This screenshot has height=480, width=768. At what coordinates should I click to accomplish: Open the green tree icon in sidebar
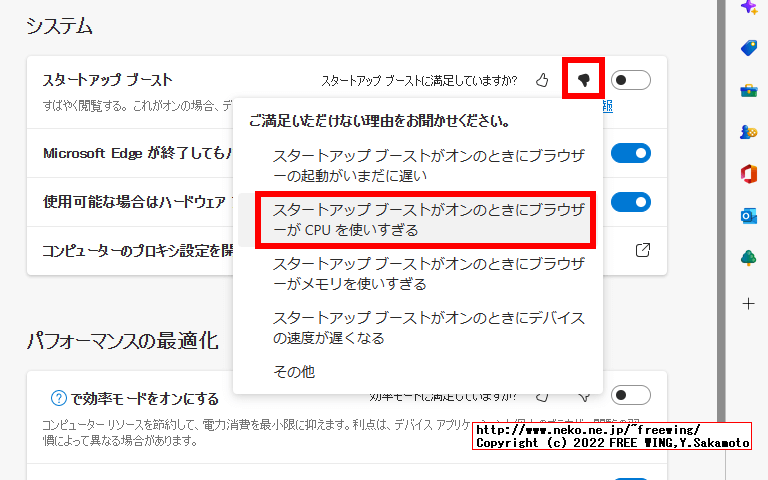pyautogui.click(x=748, y=257)
